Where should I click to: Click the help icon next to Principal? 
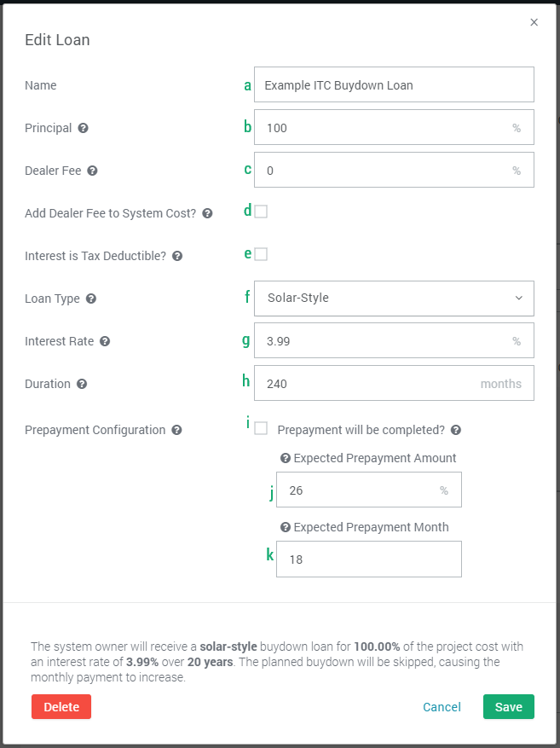coord(84,128)
